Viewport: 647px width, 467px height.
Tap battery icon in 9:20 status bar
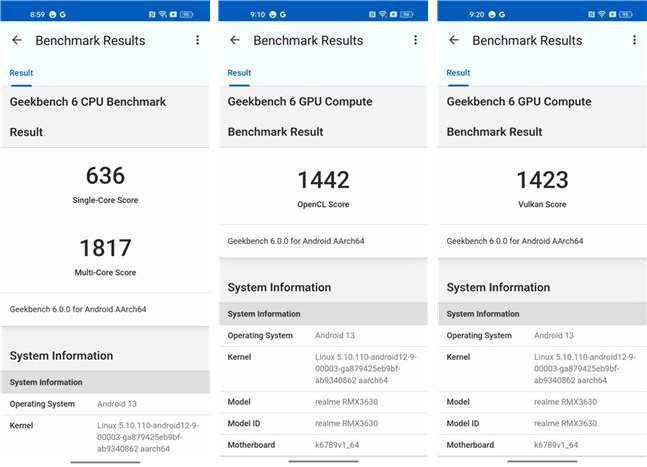tap(625, 15)
